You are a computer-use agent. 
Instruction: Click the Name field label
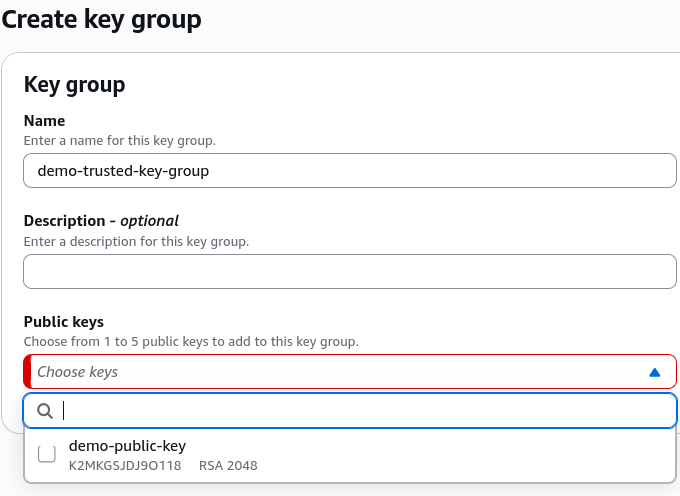(44, 121)
